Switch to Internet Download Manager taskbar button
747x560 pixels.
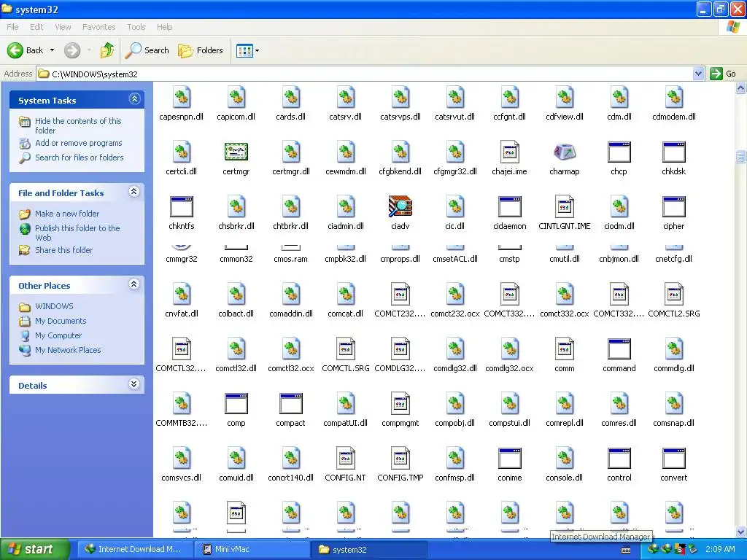click(x=135, y=550)
